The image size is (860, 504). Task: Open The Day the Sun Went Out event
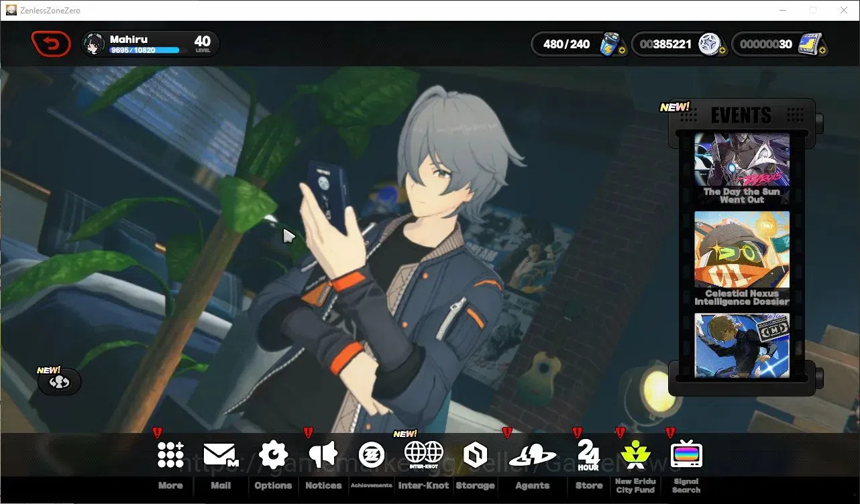[741, 168]
